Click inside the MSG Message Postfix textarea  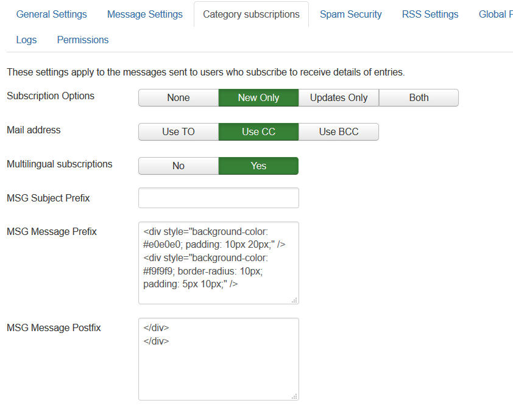coord(218,365)
